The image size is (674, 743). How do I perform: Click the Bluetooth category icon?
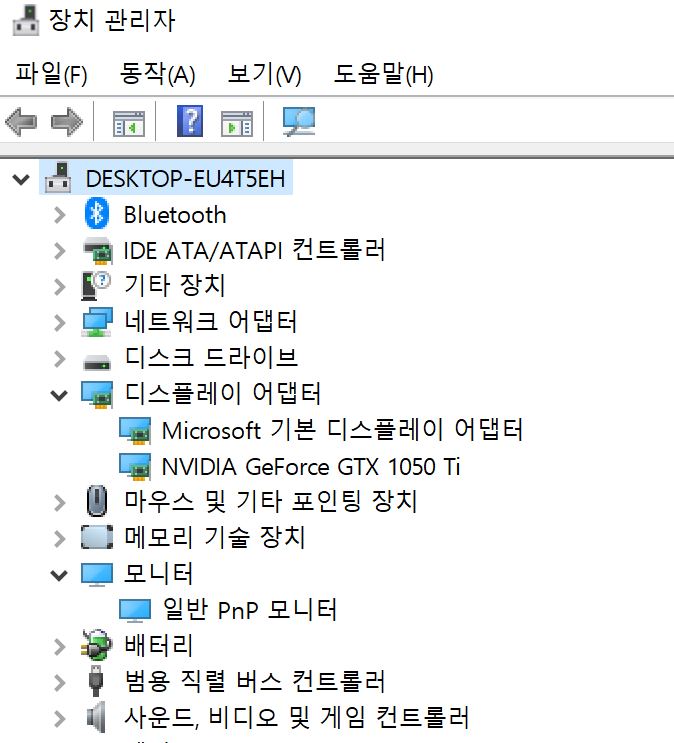coord(97,214)
